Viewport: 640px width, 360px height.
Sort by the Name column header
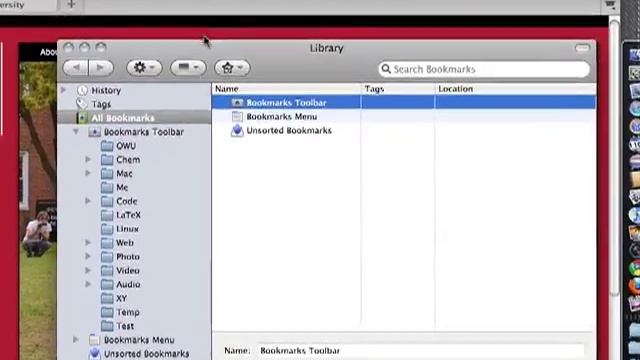[x=287, y=89]
